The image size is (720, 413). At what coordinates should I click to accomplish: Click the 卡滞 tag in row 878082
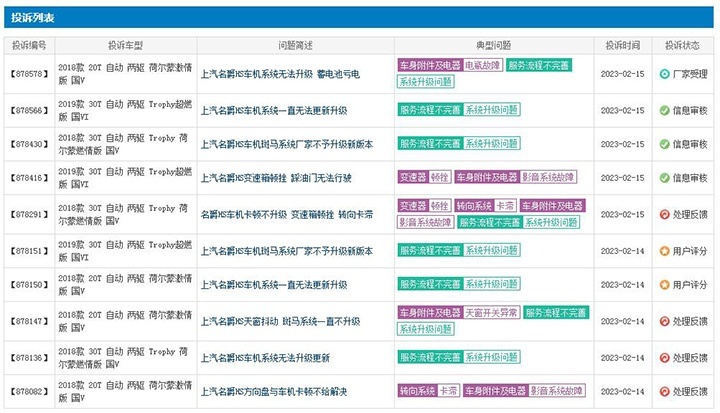449,391
